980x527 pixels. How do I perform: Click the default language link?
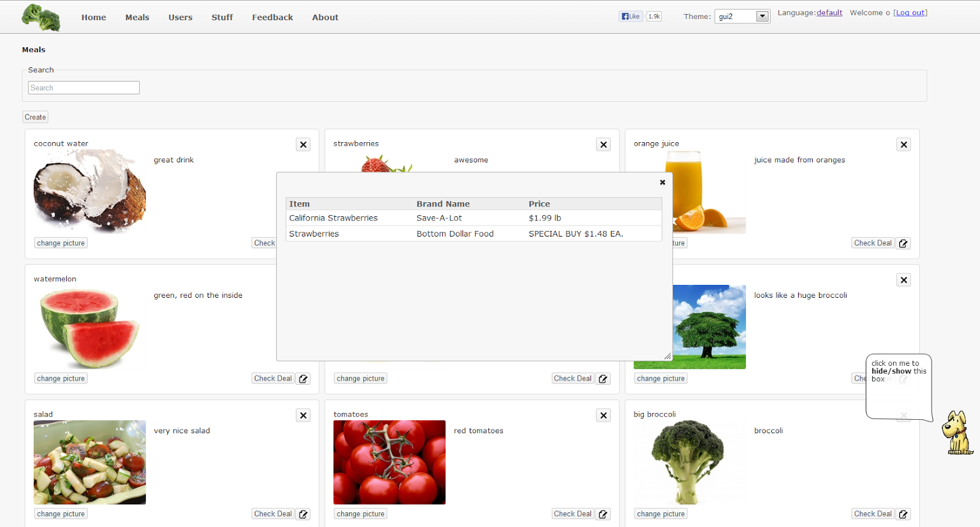click(x=829, y=13)
